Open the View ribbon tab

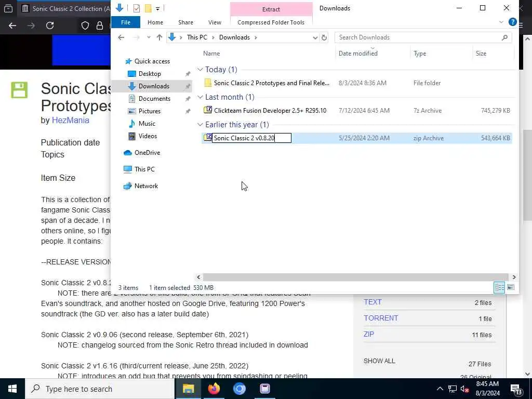point(215,22)
